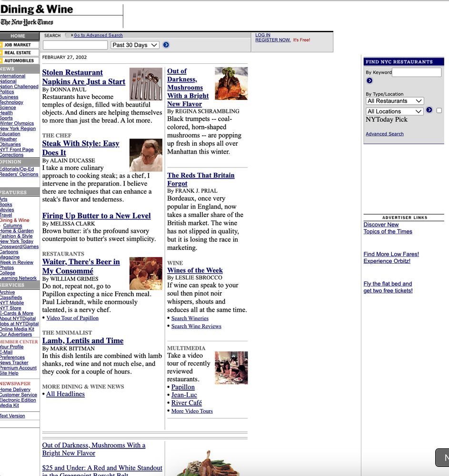Open restaurant Advanced Search link
449x476 pixels.
384,134
